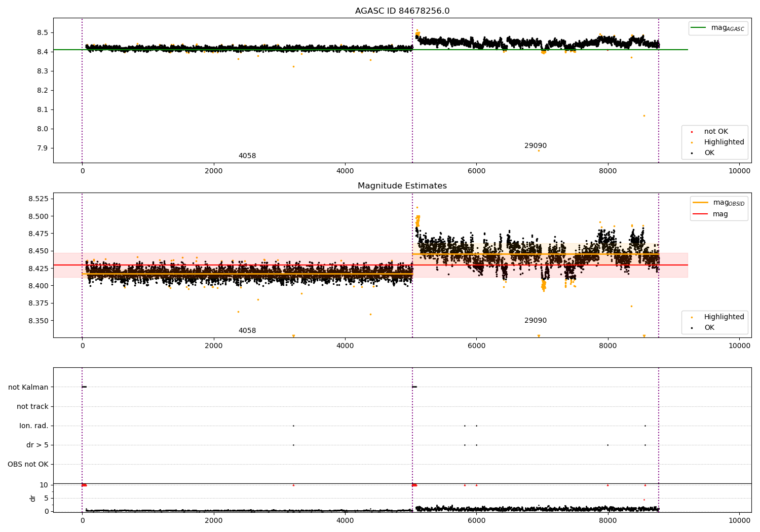
Task: Click "not OK" legend entry in top plot
Action: pyautogui.click(x=716, y=132)
